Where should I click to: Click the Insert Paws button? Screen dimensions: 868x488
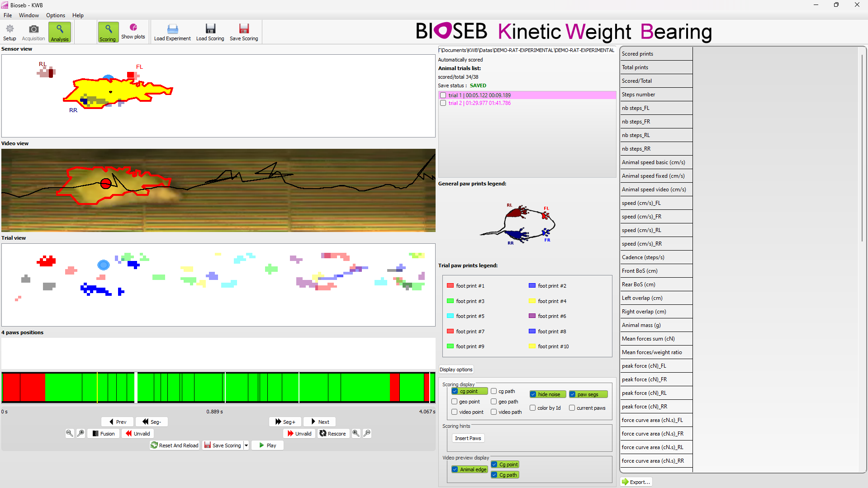468,438
